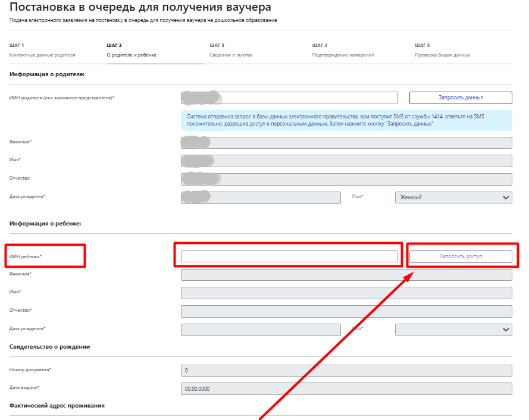Open the child's empty Пол dropdown

pyautogui.click(x=453, y=330)
